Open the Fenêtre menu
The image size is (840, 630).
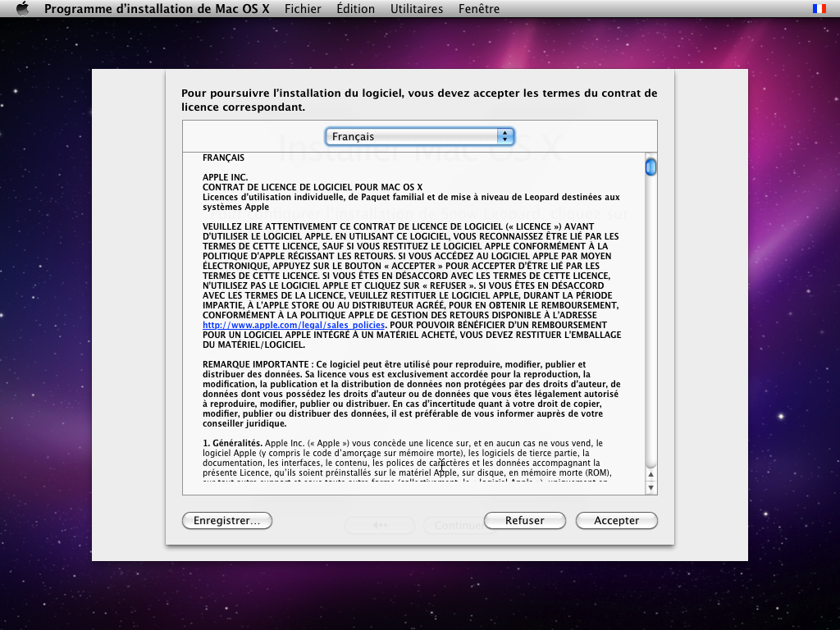pos(479,8)
